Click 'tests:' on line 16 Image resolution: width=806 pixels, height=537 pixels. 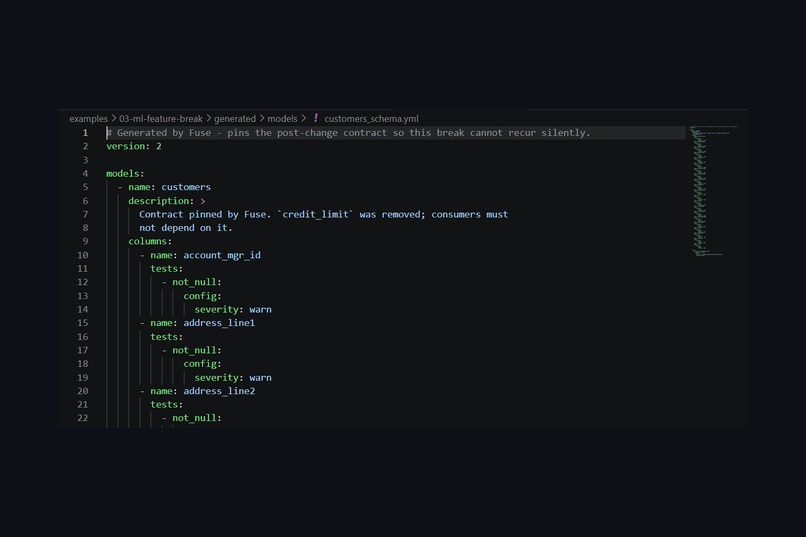coord(167,337)
